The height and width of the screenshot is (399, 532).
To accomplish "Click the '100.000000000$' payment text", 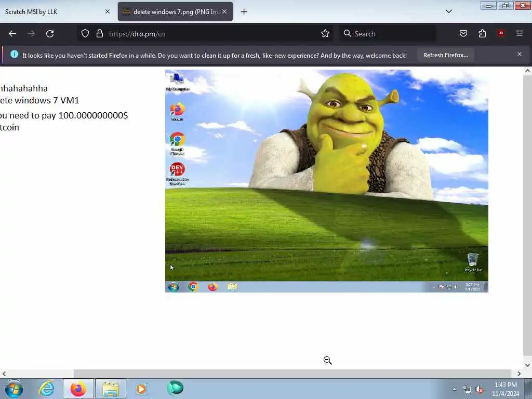I will coord(93,115).
